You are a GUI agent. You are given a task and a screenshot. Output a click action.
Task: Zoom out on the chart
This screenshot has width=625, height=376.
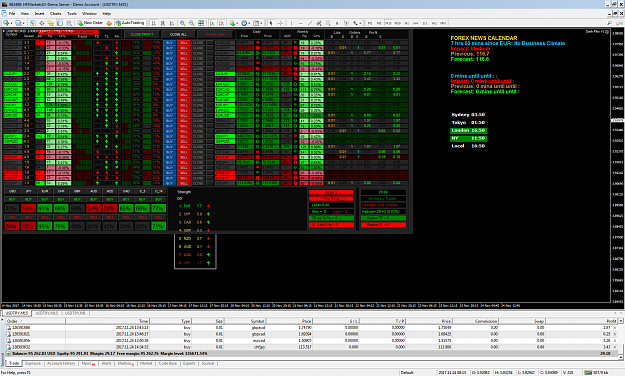tap(191, 23)
